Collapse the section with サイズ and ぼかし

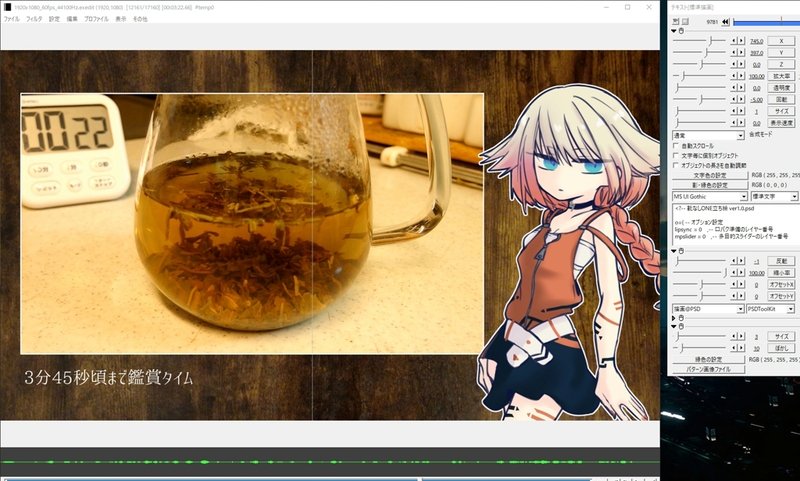(x=674, y=326)
